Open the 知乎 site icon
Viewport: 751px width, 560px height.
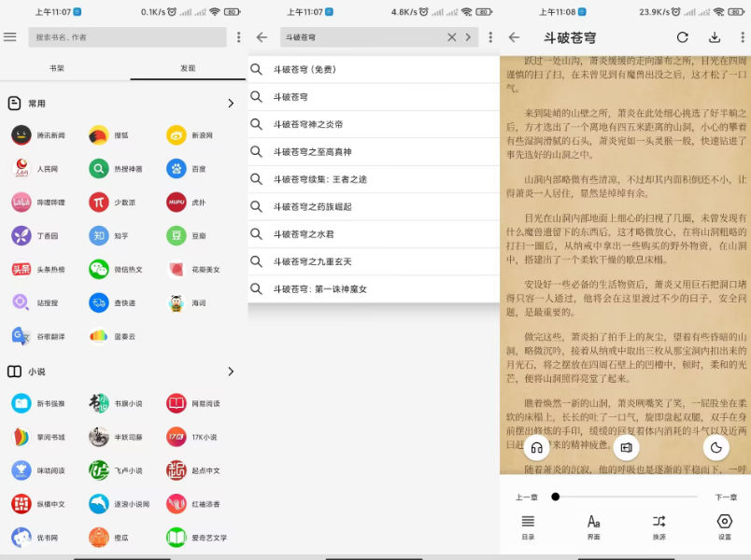pyautogui.click(x=99, y=235)
